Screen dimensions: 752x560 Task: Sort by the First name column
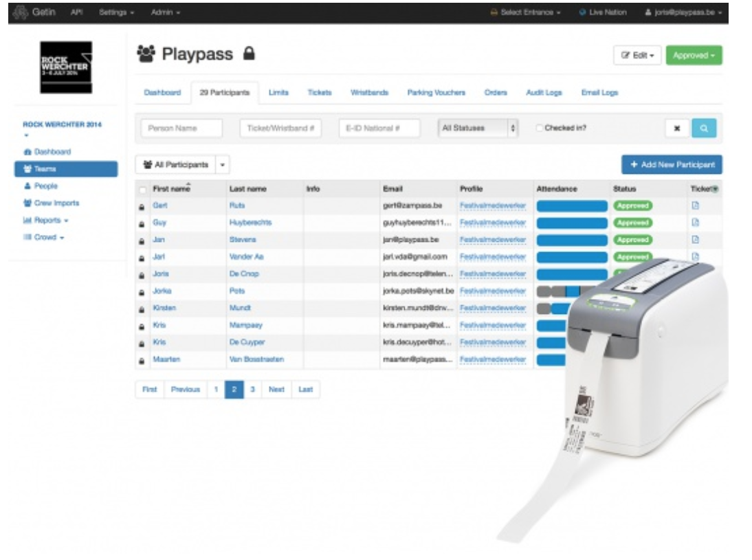coord(172,188)
